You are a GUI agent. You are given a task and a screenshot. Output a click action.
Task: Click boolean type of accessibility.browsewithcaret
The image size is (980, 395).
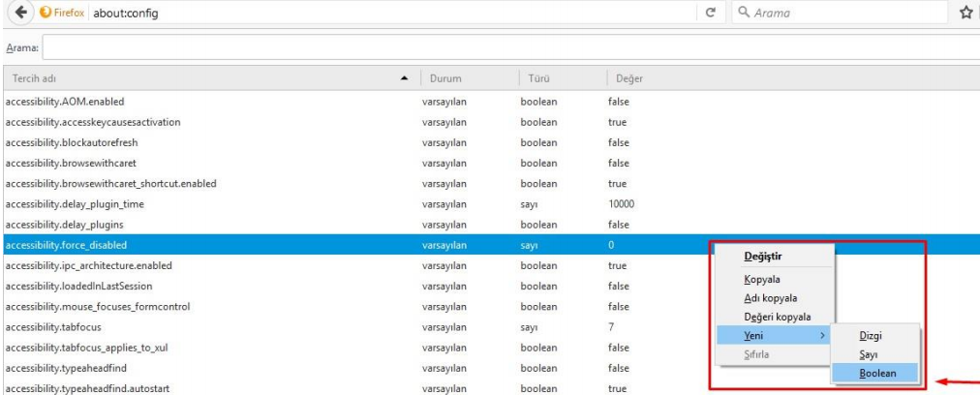(x=538, y=163)
